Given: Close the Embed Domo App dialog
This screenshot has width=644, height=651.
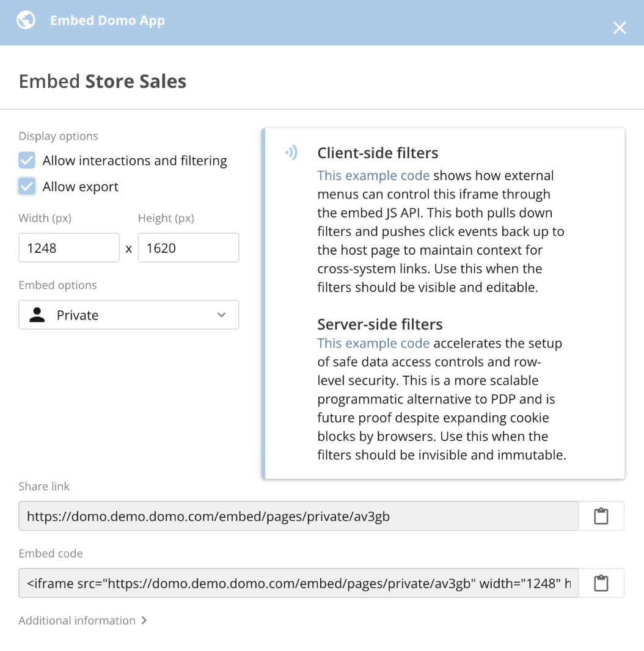Looking at the screenshot, I should point(620,28).
